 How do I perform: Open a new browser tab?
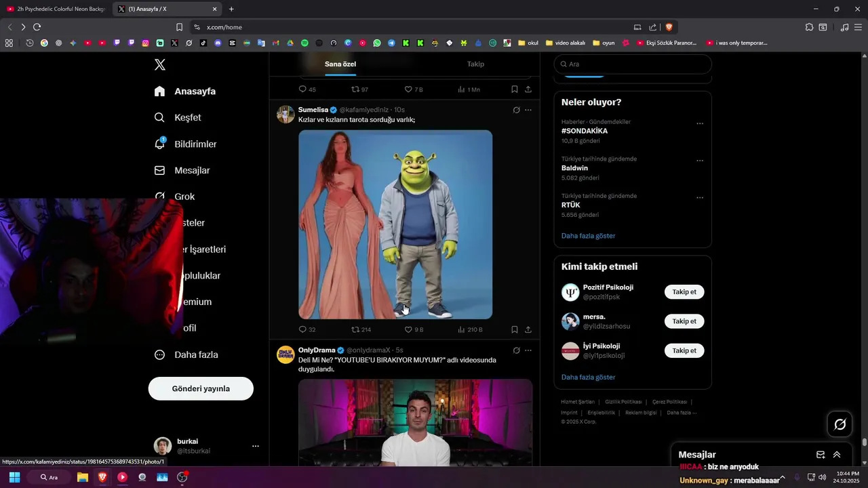point(231,9)
